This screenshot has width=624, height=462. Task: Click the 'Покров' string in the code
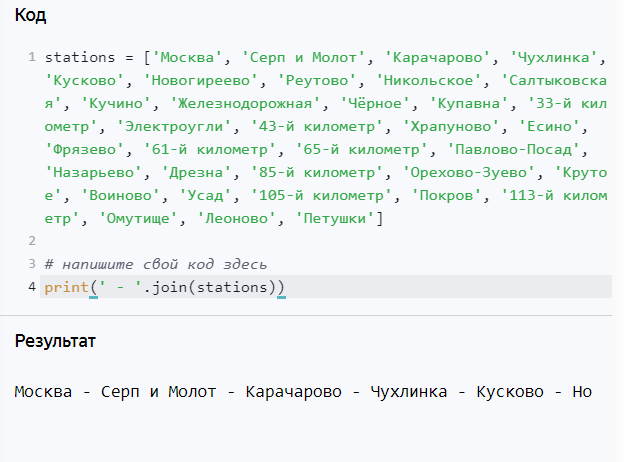pyautogui.click(x=446, y=195)
